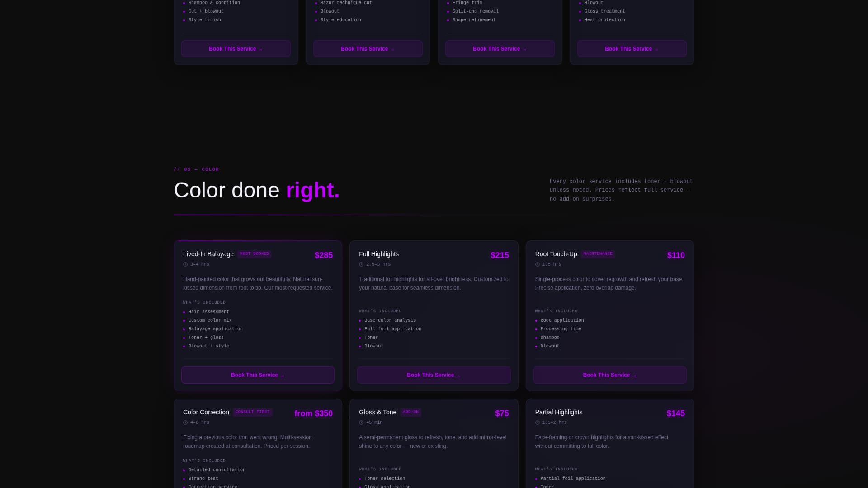Book the Lived-In Balayage service
The height and width of the screenshot is (488, 868).
click(x=258, y=375)
